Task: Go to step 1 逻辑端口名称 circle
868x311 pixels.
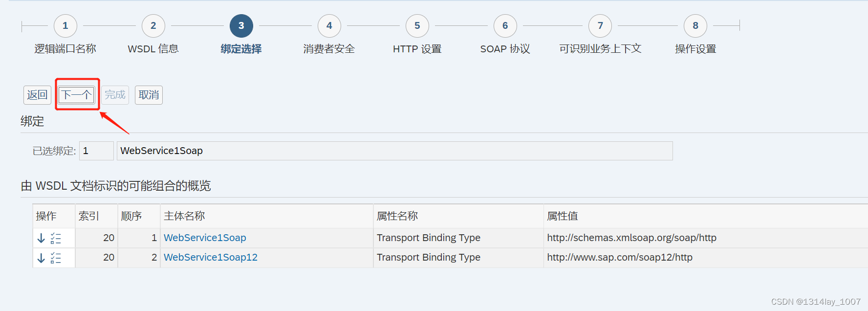Action: (x=65, y=26)
